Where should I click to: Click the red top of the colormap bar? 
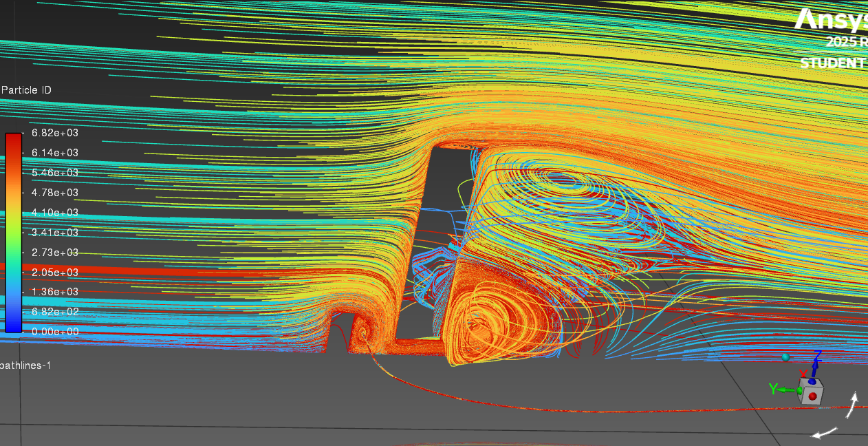click(14, 138)
